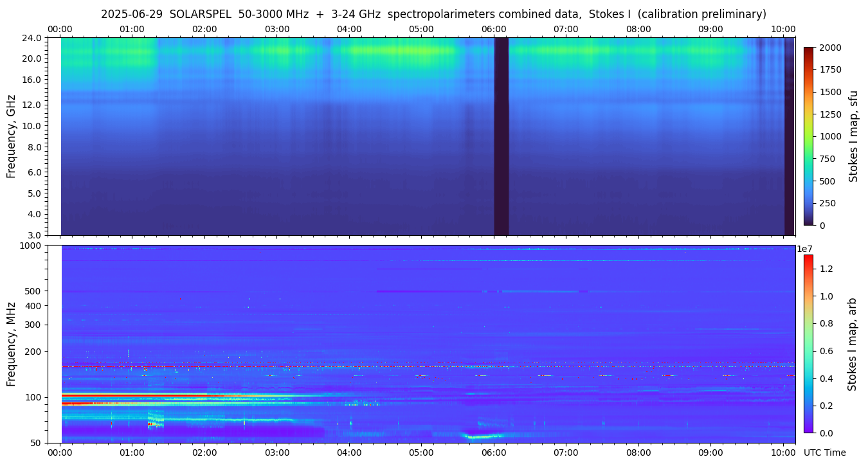Click the upper colorbar labeled Stokes I map, sfu
Screen dimensions: 868x466
(x=809, y=136)
